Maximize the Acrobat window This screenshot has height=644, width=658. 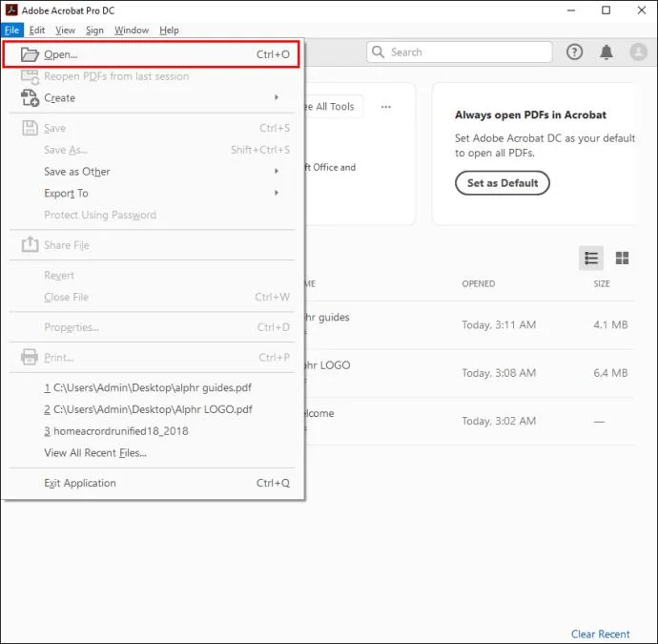(606, 10)
